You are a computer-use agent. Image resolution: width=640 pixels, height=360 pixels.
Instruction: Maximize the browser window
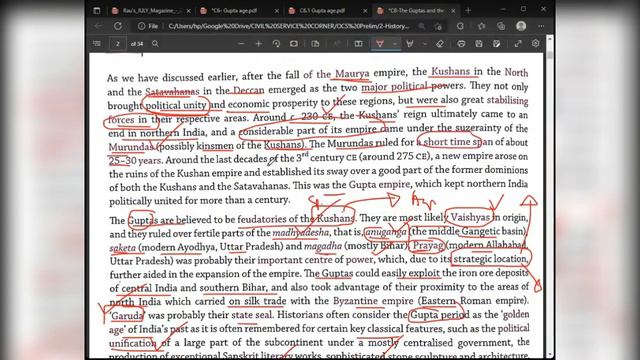(x=523, y=9)
